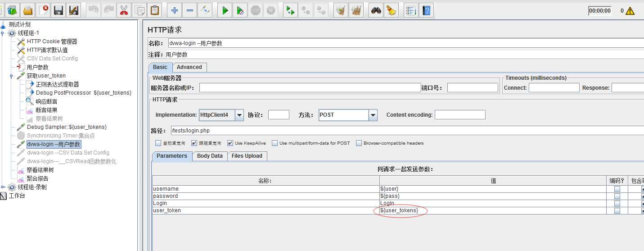This screenshot has height=251, width=644.
Task: Click the ${user_tokens} value cell
Action: tap(493, 210)
